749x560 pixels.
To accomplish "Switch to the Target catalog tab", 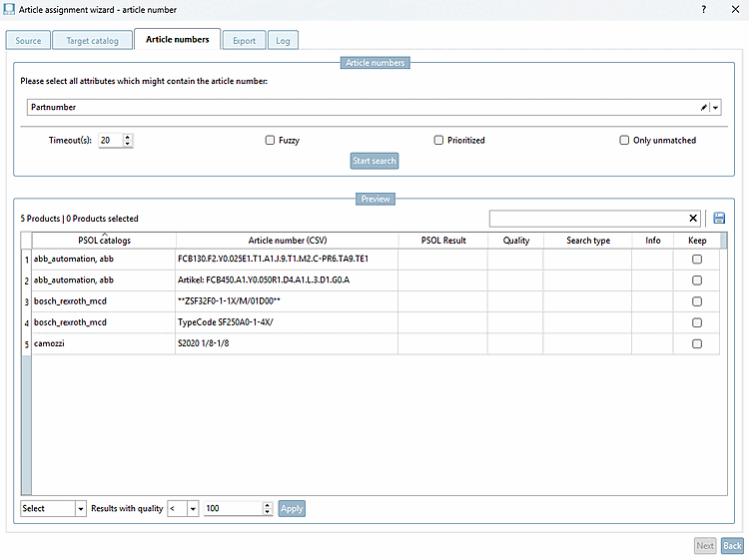I will click(92, 41).
